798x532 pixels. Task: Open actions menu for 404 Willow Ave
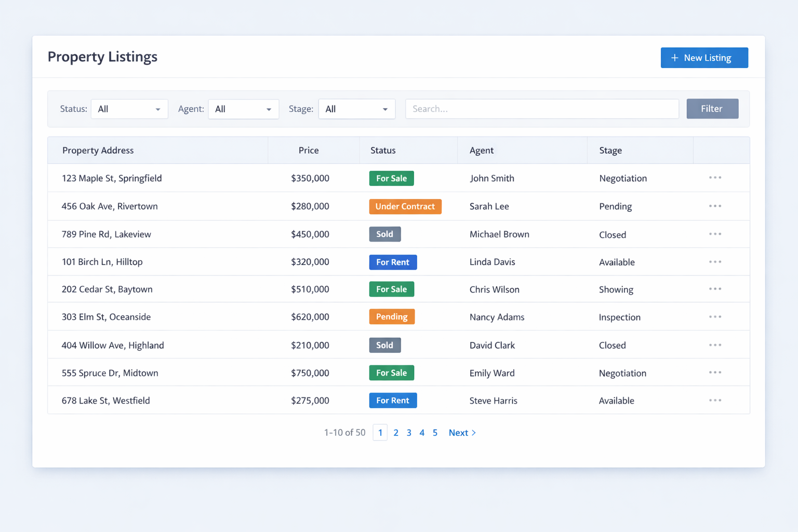click(x=715, y=344)
